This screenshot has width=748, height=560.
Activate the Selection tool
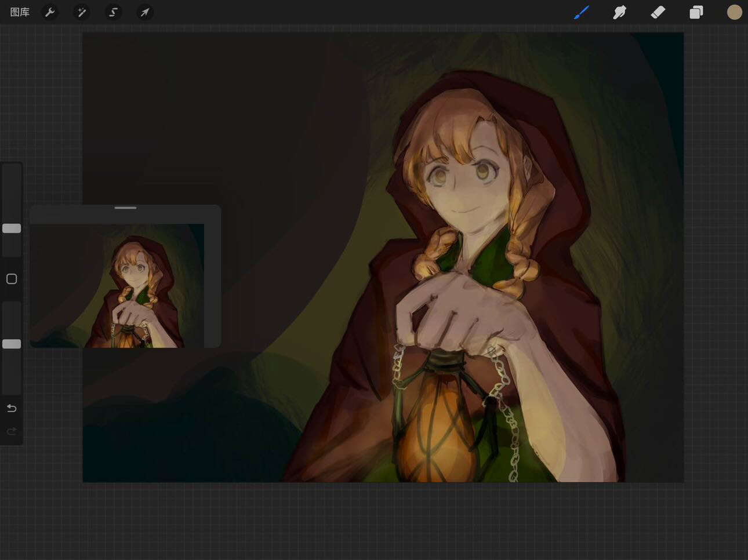tap(114, 12)
